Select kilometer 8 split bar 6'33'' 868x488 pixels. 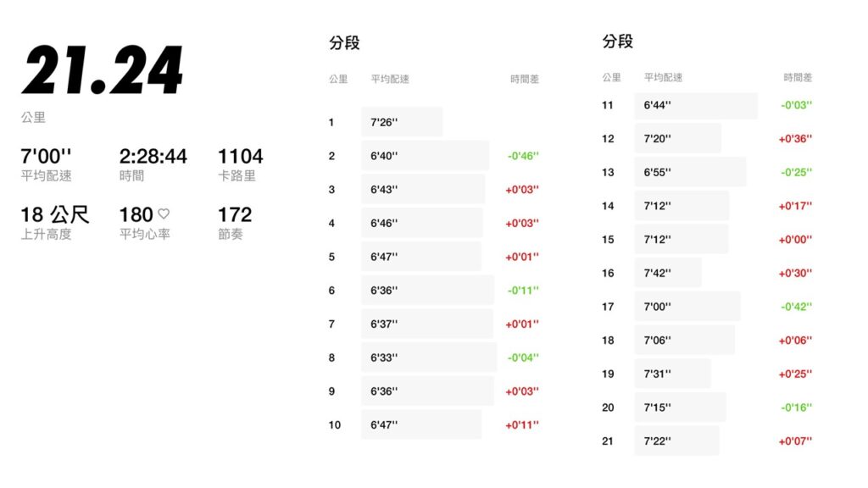(x=428, y=358)
